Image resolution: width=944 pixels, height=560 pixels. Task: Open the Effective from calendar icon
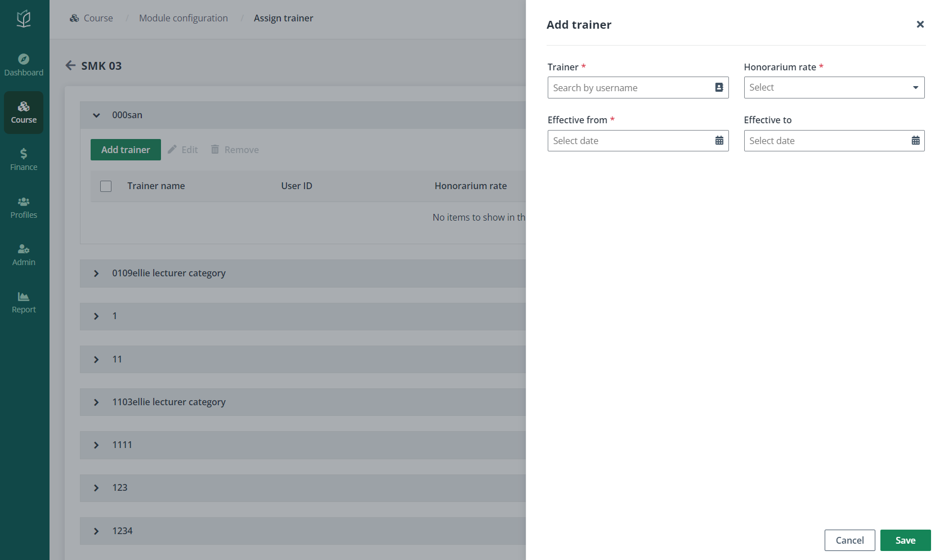(719, 141)
